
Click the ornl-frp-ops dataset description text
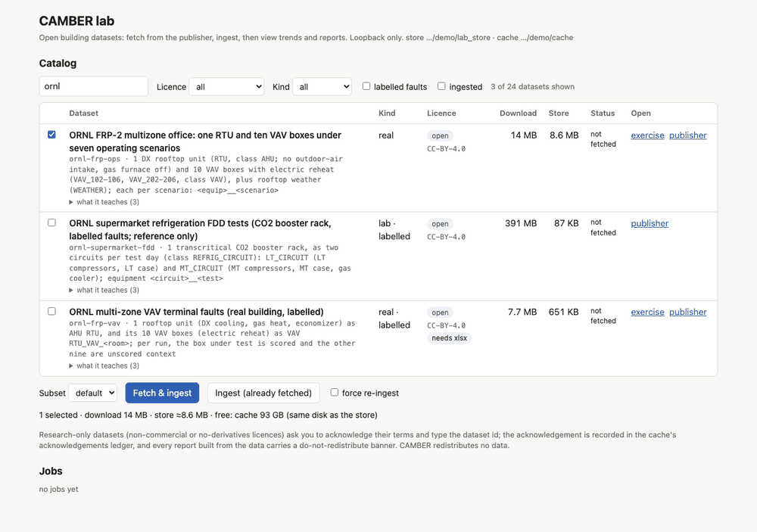(x=206, y=174)
